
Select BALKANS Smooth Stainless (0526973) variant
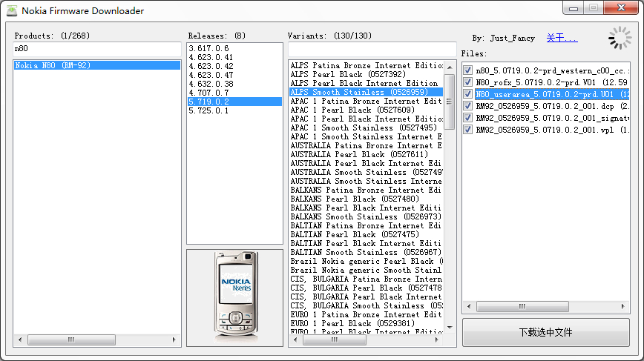coord(366,216)
